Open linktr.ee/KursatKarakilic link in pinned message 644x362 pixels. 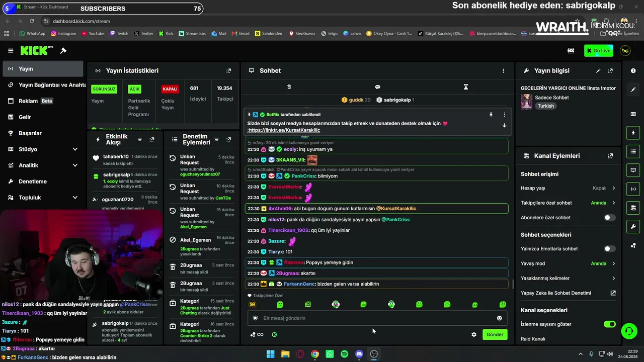(284, 130)
